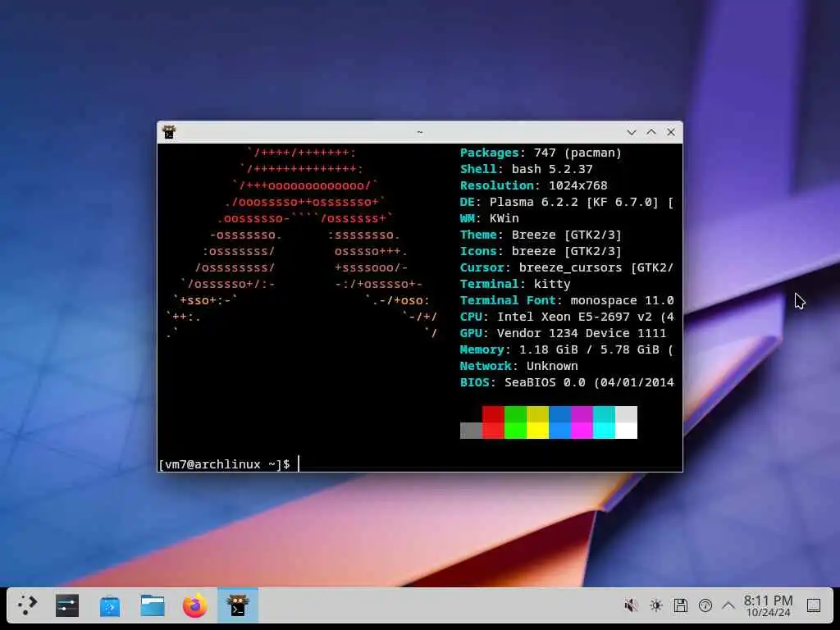Click the updates tray icon
This screenshot has height=630, width=840.
tap(705, 605)
